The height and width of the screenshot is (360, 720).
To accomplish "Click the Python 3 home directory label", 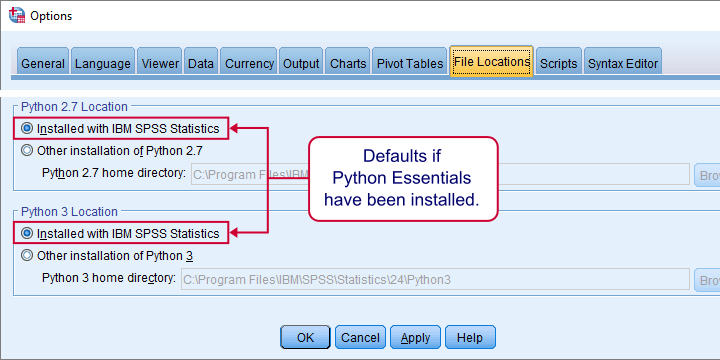I will (x=109, y=278).
